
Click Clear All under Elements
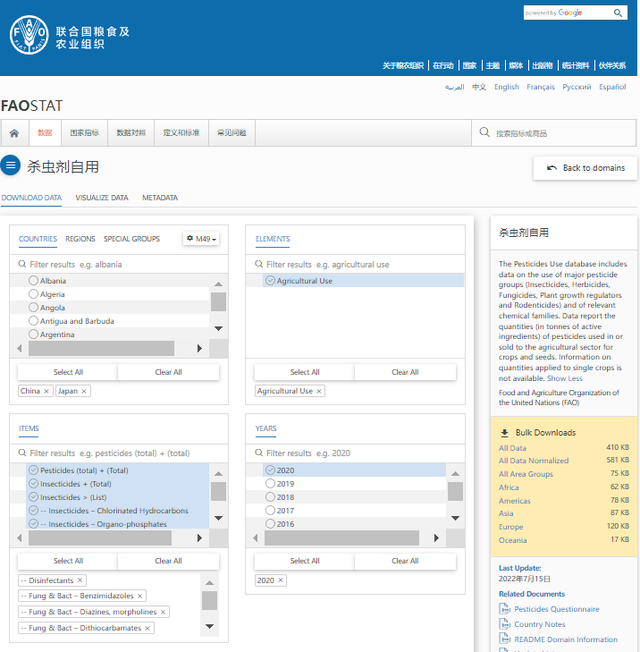click(405, 372)
